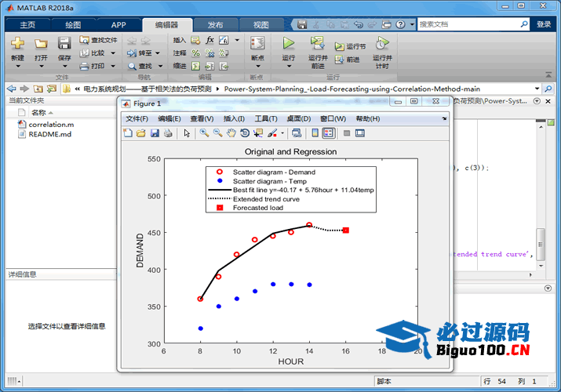Click the Zoom In tool in figure toolbar

[204, 133]
